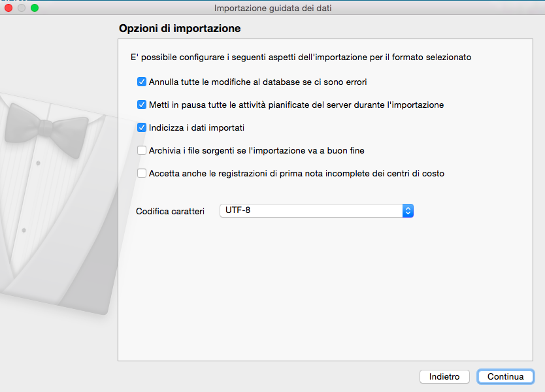Viewport: 545px width, 392px height.
Task: Click the bow tie on the tuxedo illustration
Action: pyautogui.click(x=46, y=124)
